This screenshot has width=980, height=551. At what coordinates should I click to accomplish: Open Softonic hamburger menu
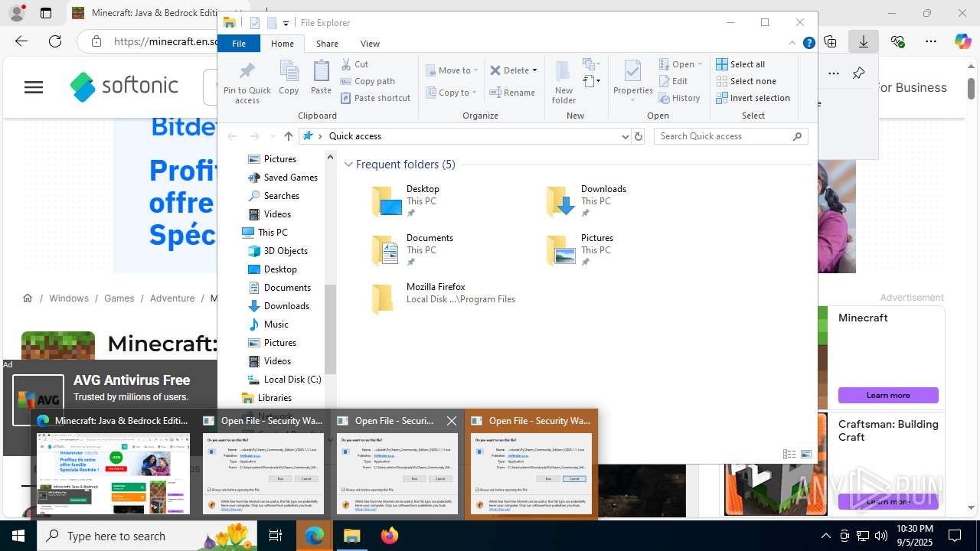(x=34, y=87)
